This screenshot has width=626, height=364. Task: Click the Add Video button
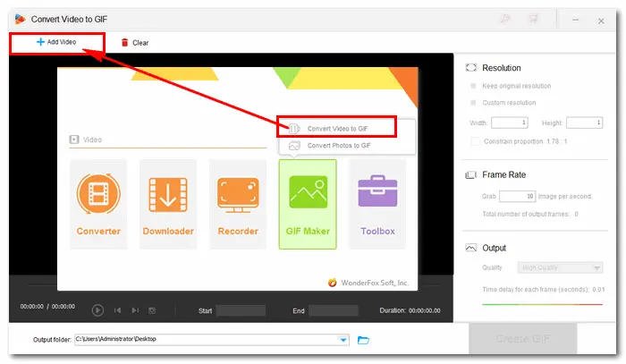tap(56, 42)
